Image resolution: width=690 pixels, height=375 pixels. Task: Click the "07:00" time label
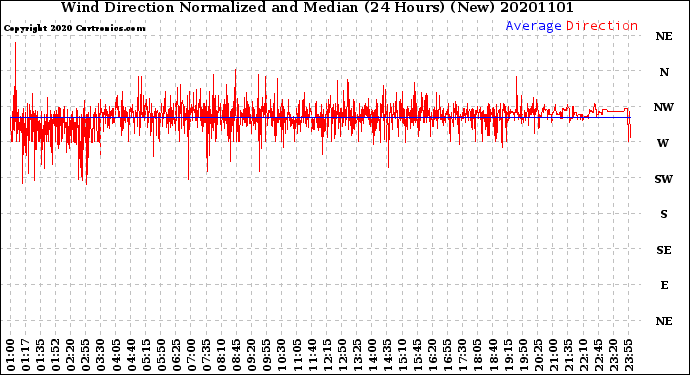pyautogui.click(x=191, y=355)
